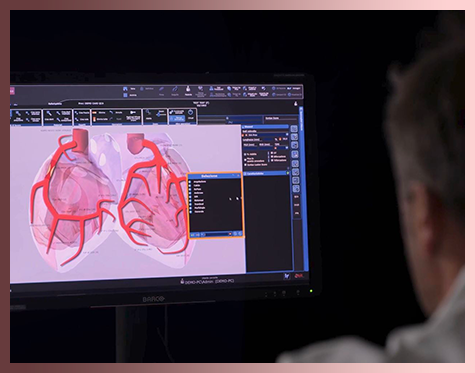Click the square icon beneath the Home icon

[x=125, y=95]
